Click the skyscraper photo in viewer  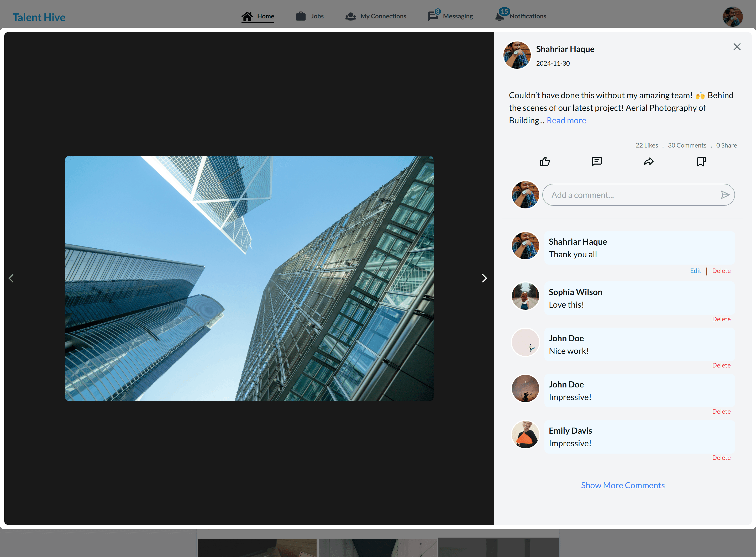pos(249,278)
